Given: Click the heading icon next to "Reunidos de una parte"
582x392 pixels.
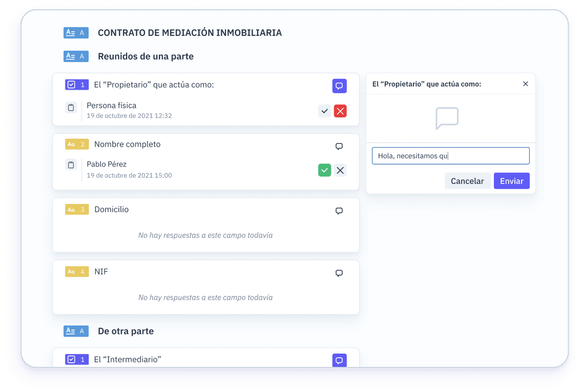Looking at the screenshot, I should click(x=76, y=56).
